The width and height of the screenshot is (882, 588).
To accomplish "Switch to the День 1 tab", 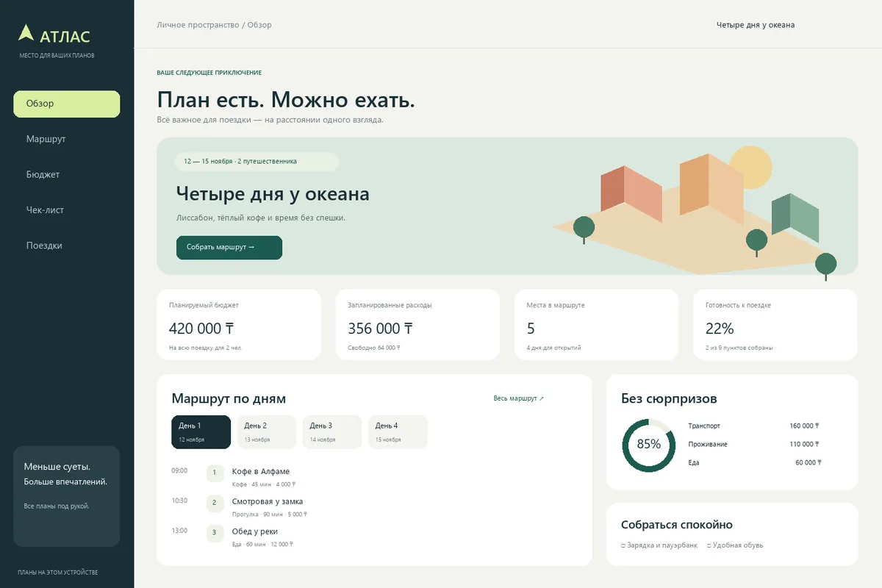I will pyautogui.click(x=201, y=432).
